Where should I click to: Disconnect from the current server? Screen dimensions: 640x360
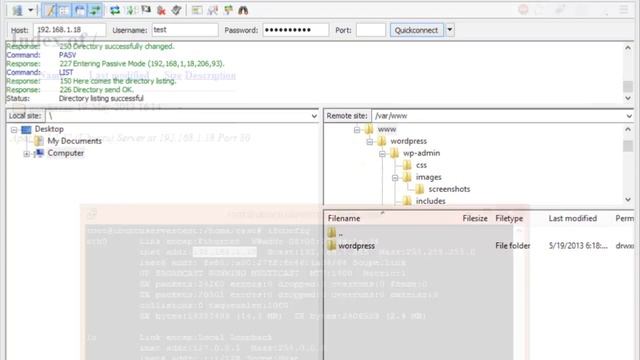tap(161, 10)
